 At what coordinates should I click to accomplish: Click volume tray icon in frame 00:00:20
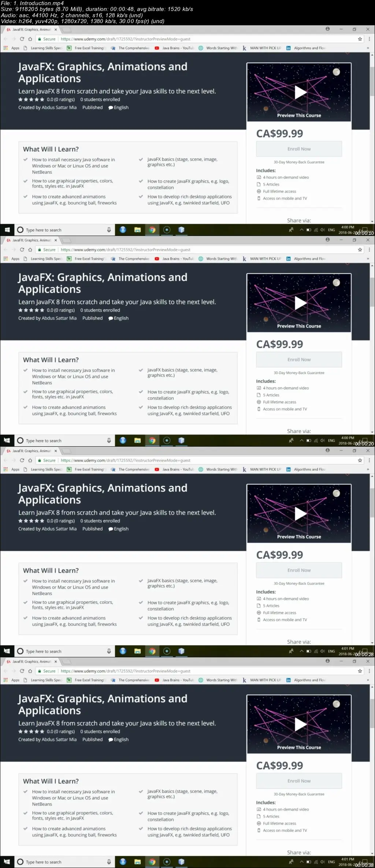point(322,440)
